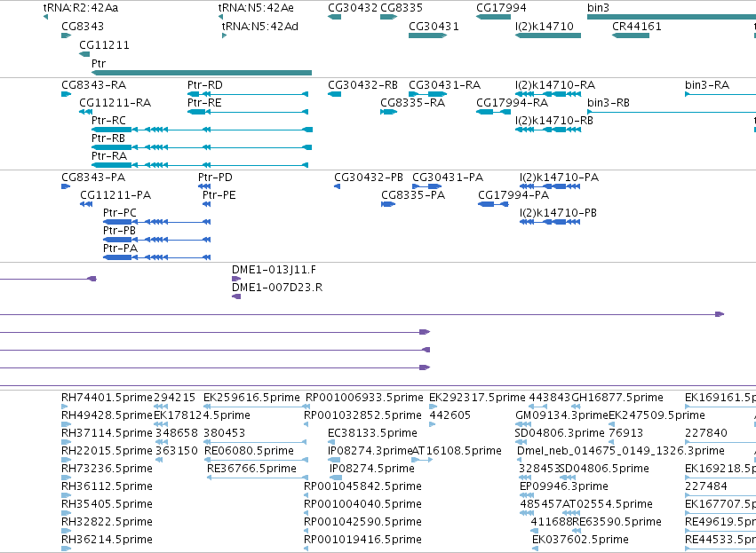Click the DME1-007D23.R BAC end label
This screenshot has height=553, width=756.
pyautogui.click(x=277, y=288)
